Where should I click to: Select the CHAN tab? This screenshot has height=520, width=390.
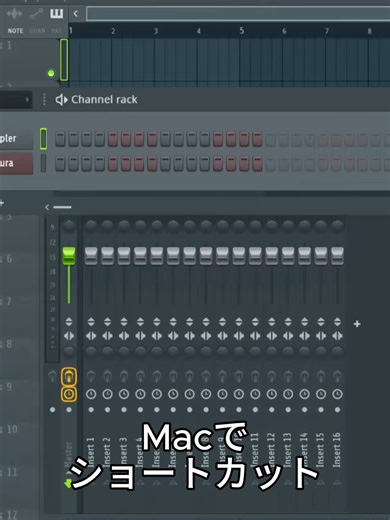pos(37,31)
